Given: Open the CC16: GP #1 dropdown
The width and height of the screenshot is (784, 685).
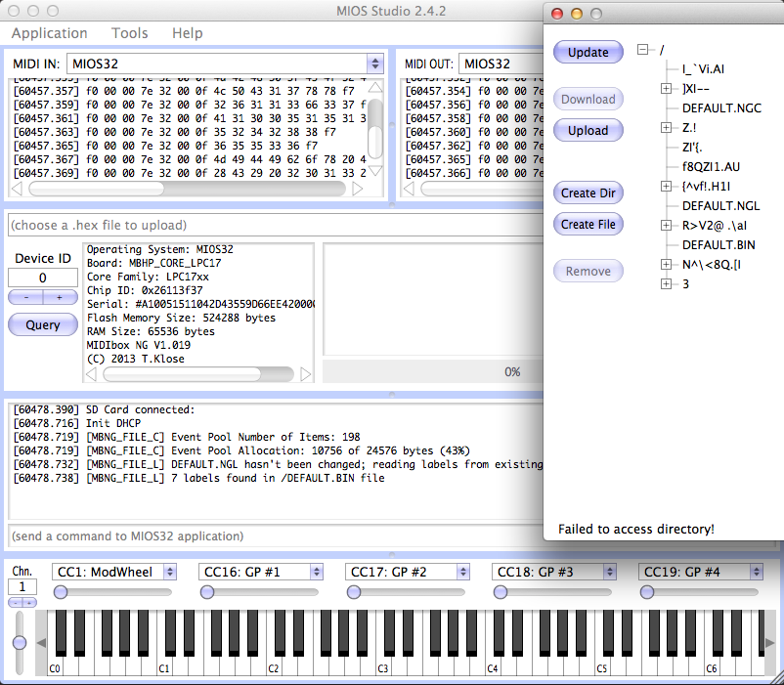Looking at the screenshot, I should coord(260,572).
